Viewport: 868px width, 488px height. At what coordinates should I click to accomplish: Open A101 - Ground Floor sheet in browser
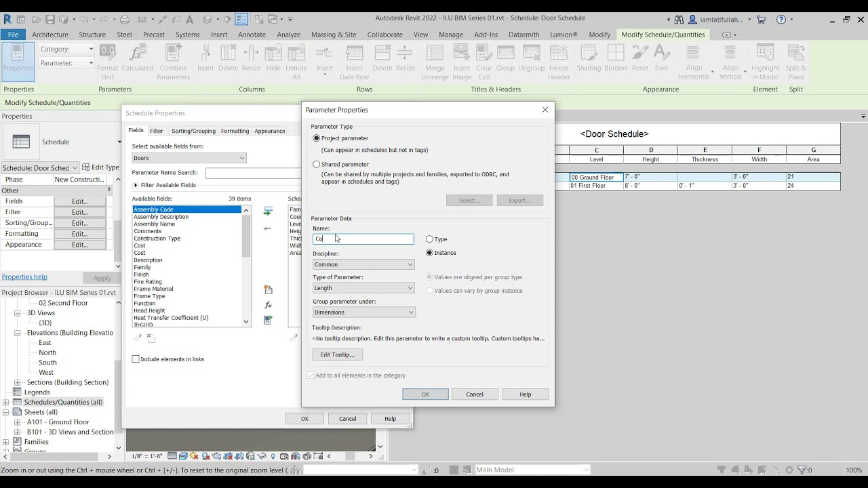[58, 422]
